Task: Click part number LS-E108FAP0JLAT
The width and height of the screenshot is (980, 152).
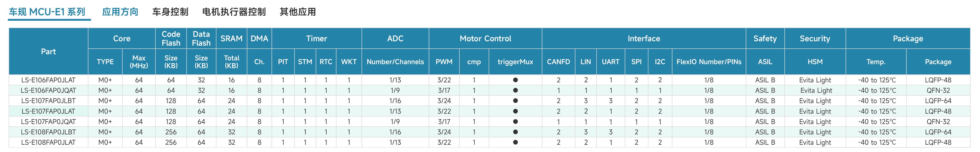Action: click(x=48, y=142)
